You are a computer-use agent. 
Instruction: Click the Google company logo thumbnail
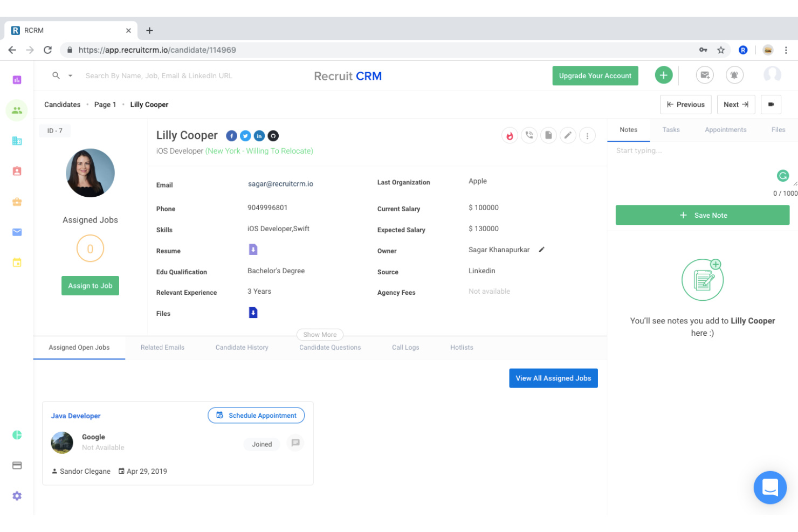pyautogui.click(x=62, y=443)
